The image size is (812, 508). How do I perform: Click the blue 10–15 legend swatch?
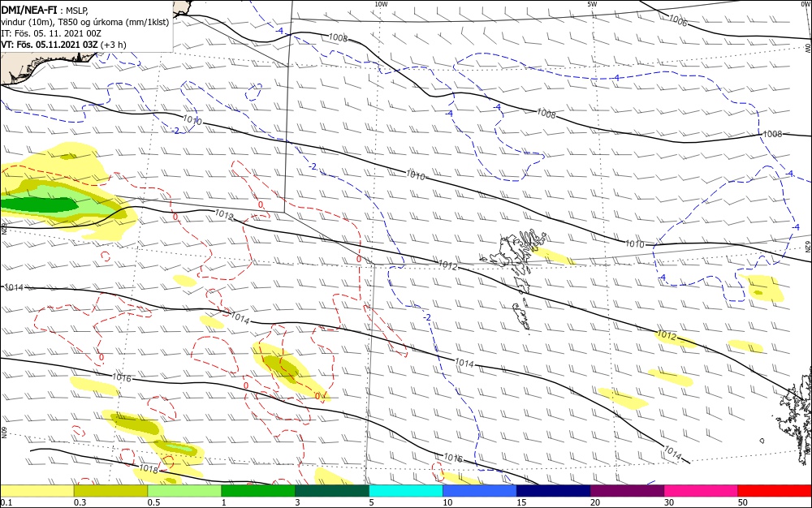click(480, 491)
